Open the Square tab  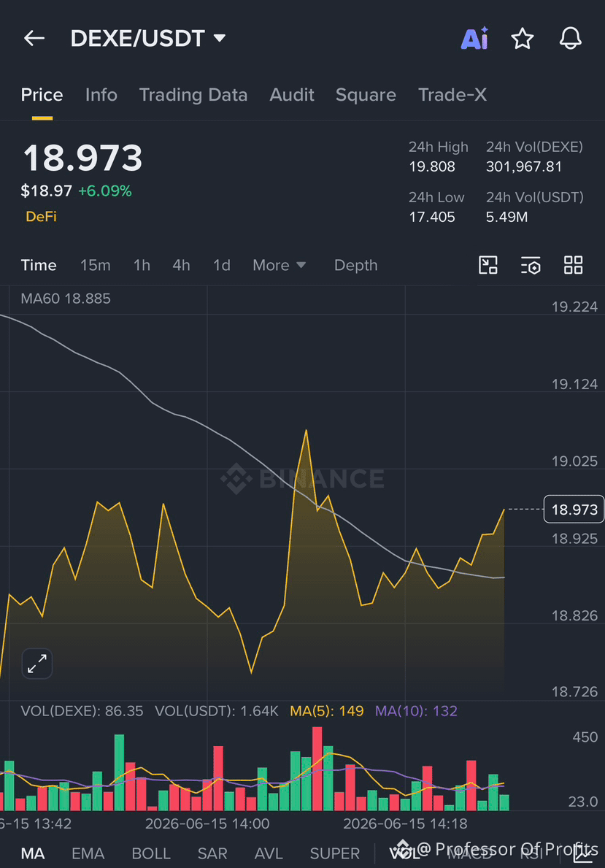366,95
